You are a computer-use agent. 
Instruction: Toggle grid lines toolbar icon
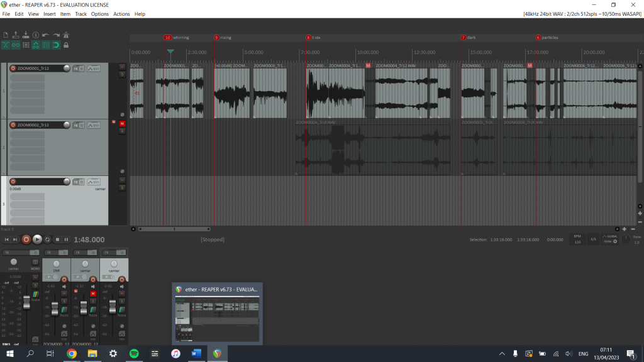[45, 45]
